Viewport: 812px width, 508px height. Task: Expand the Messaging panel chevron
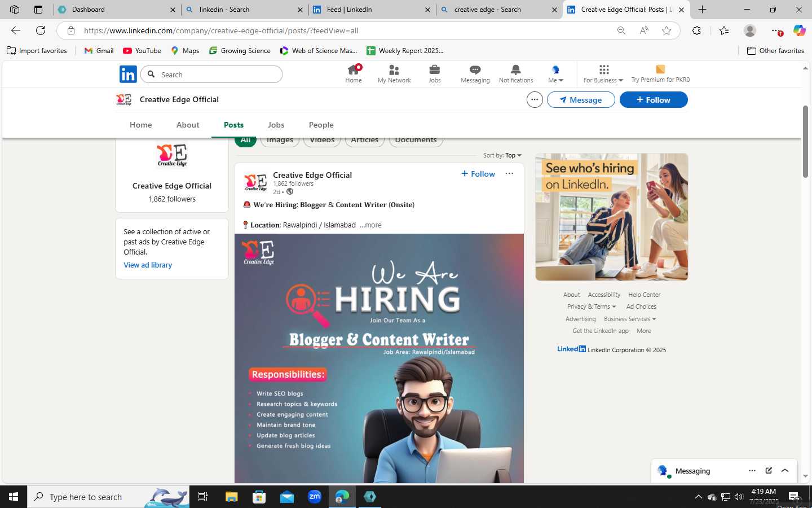tap(785, 471)
